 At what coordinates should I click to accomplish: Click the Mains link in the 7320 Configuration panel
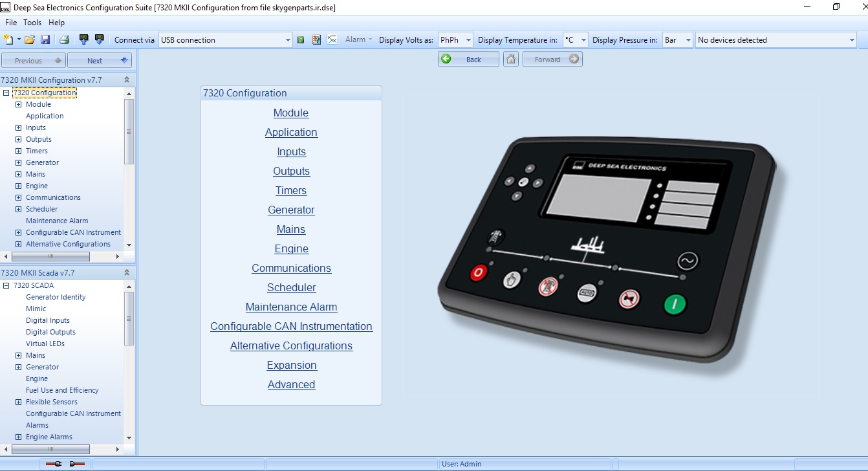pyautogui.click(x=291, y=229)
